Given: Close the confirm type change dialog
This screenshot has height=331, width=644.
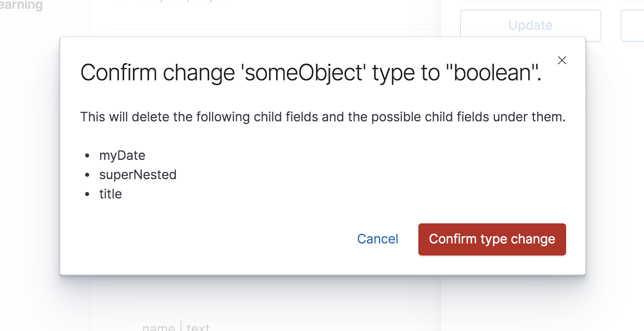Looking at the screenshot, I should (562, 60).
